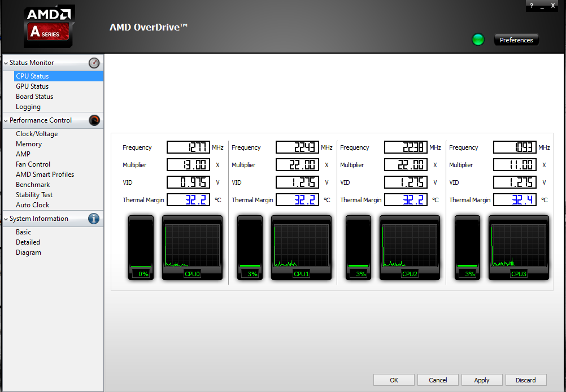566x392 pixels.
Task: Click the CPU1 VID value
Action: (x=298, y=182)
